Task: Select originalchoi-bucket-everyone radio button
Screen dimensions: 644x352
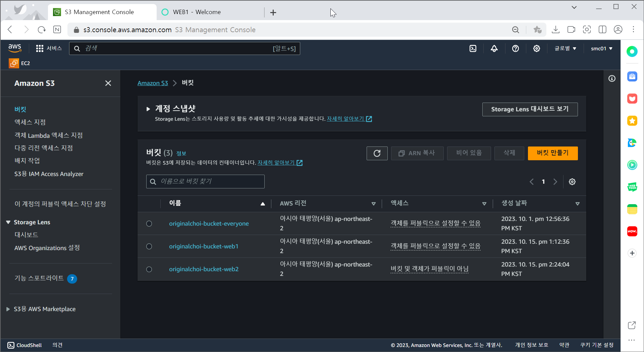Action: 149,224
